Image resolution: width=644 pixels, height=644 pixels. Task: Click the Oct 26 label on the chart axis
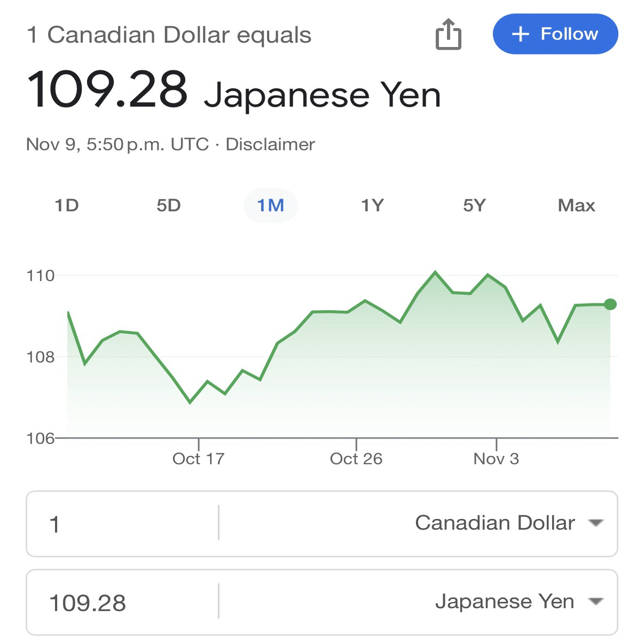pos(356,458)
